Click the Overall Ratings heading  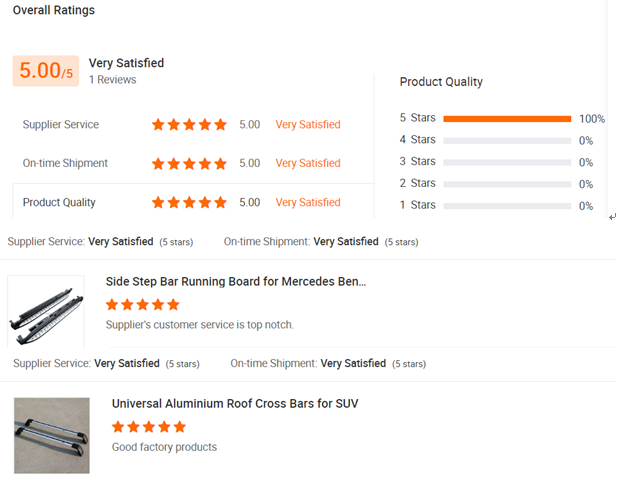(54, 10)
